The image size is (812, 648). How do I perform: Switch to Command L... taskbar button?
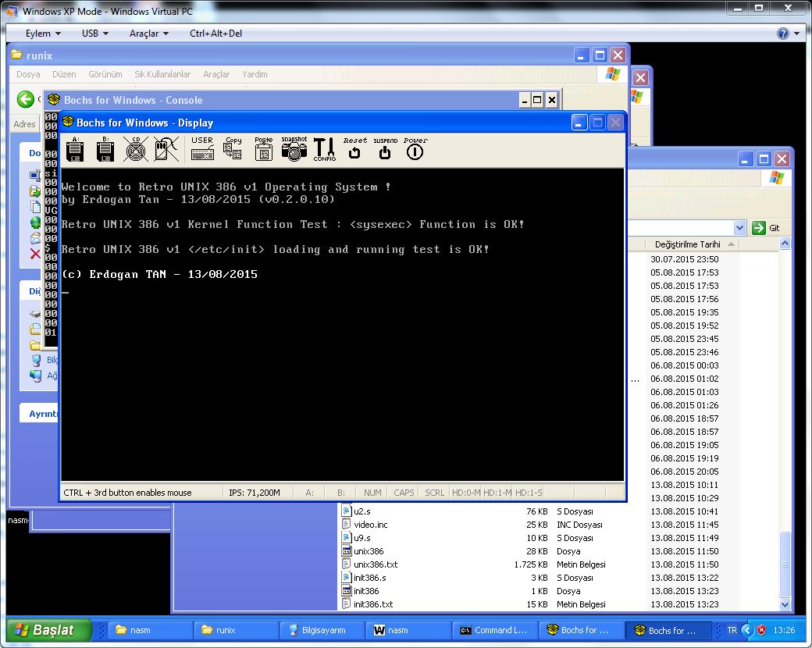(494, 630)
